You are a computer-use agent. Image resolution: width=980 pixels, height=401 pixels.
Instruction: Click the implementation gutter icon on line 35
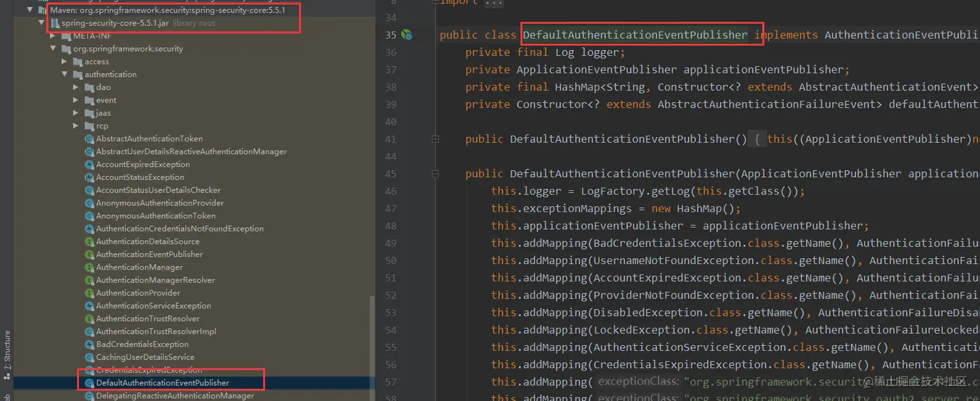click(406, 35)
